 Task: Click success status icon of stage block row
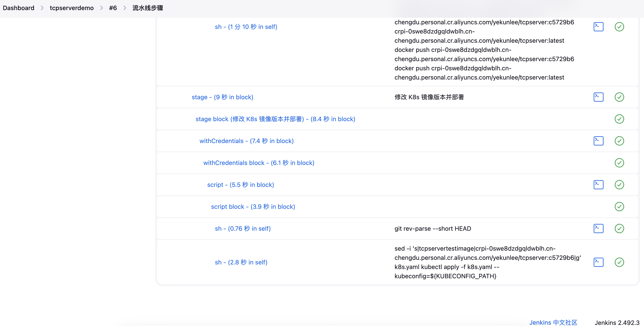tap(619, 119)
